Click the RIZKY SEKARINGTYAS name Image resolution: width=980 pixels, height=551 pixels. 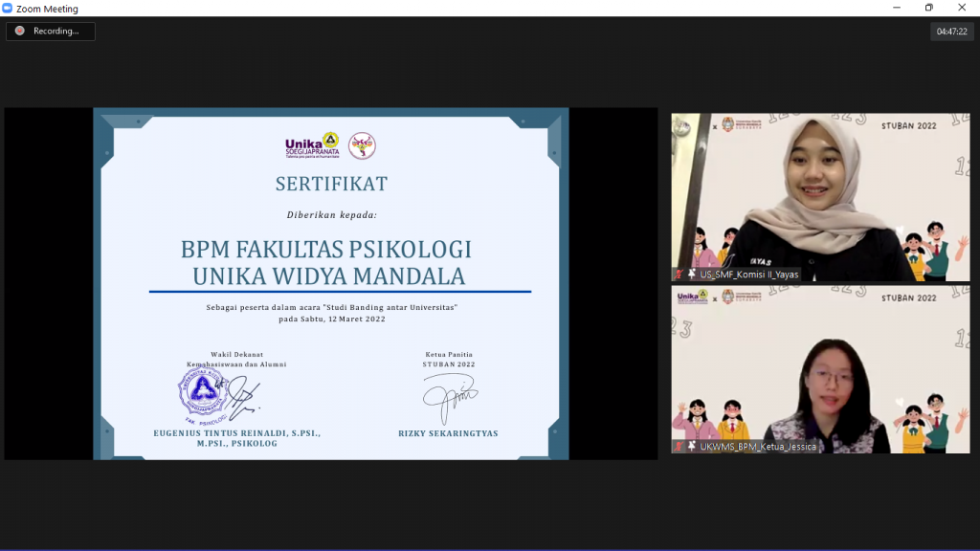coord(448,433)
